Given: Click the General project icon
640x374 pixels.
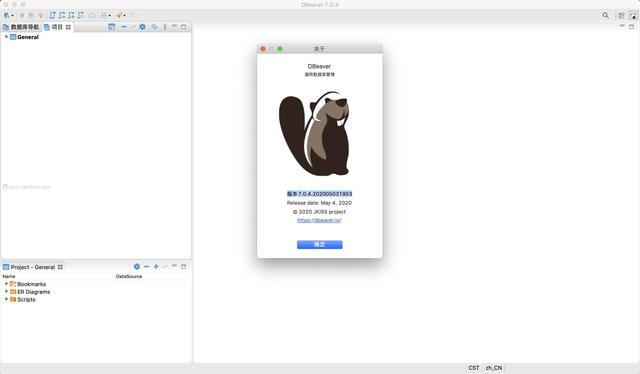Looking at the screenshot, I should click(13, 37).
